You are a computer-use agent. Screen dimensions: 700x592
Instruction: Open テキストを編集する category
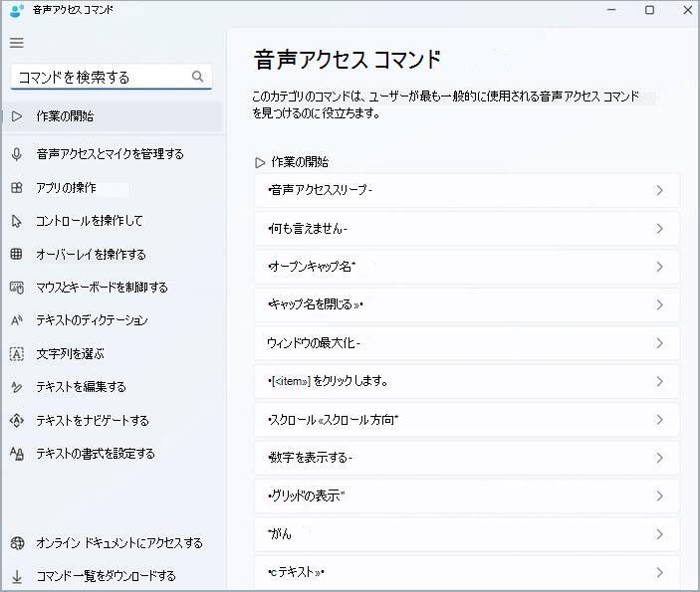113,387
